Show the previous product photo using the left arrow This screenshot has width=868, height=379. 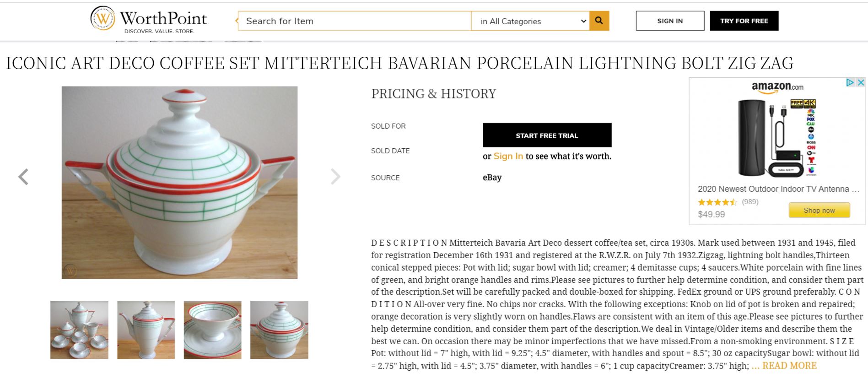click(x=25, y=176)
